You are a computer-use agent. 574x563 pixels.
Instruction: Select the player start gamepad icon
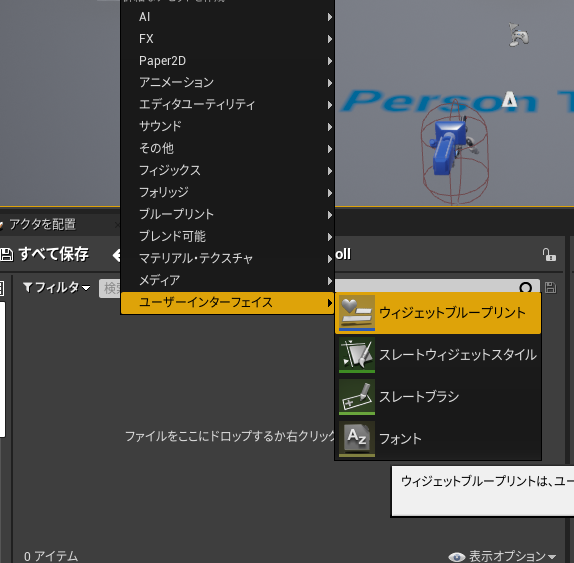(x=519, y=35)
